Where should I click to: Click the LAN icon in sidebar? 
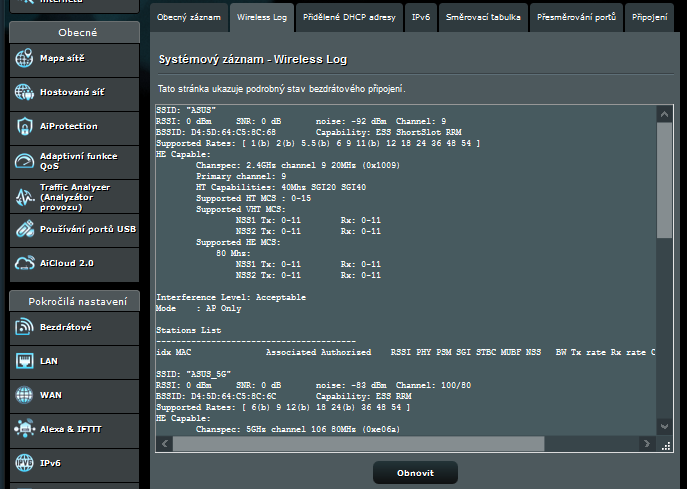(24, 361)
